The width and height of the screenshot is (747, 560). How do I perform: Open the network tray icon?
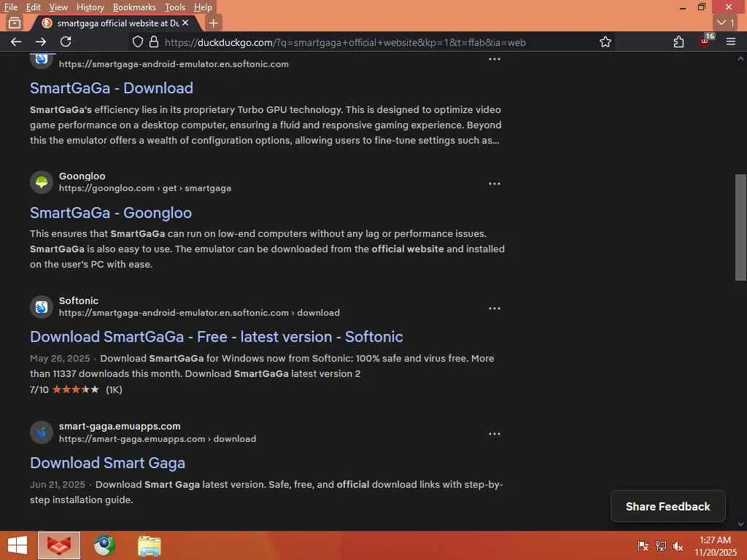click(x=660, y=545)
